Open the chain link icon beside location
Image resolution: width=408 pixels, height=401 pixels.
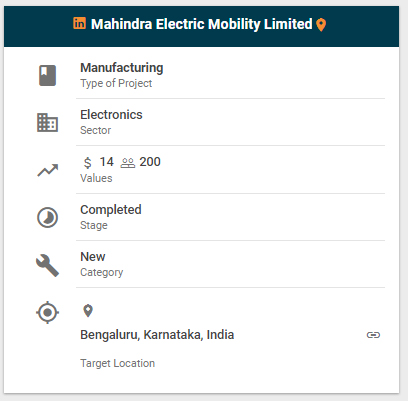[373, 335]
